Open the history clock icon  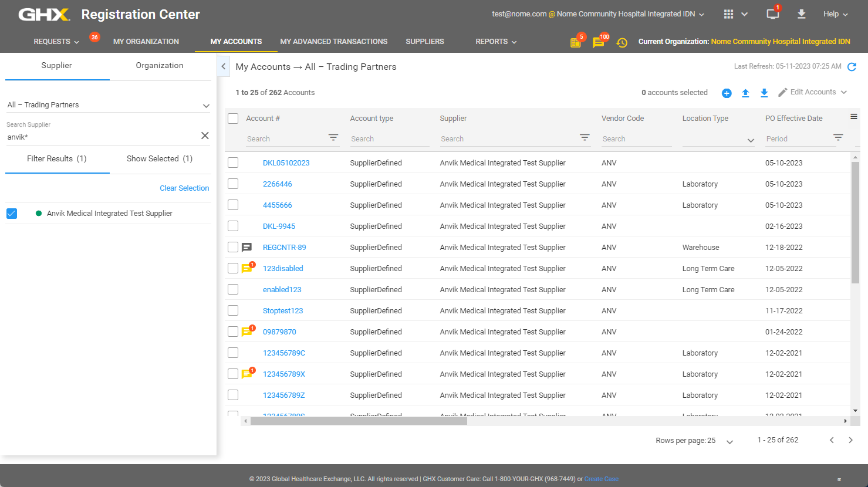[622, 43]
